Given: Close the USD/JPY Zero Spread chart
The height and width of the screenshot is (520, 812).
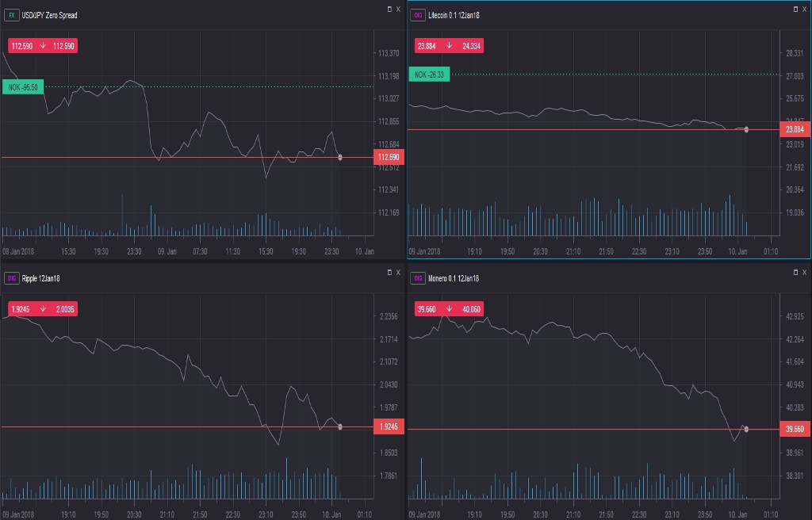Looking at the screenshot, I should 399,9.
